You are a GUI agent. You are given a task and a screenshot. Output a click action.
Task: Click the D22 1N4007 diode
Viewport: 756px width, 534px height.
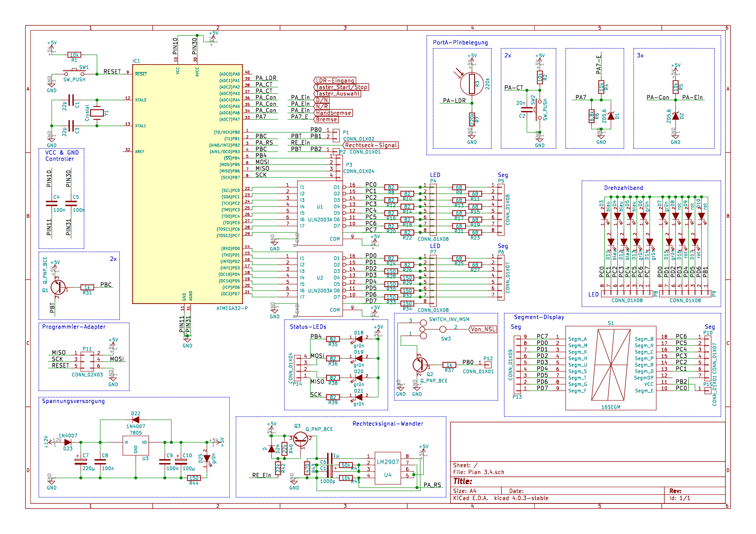point(136,419)
